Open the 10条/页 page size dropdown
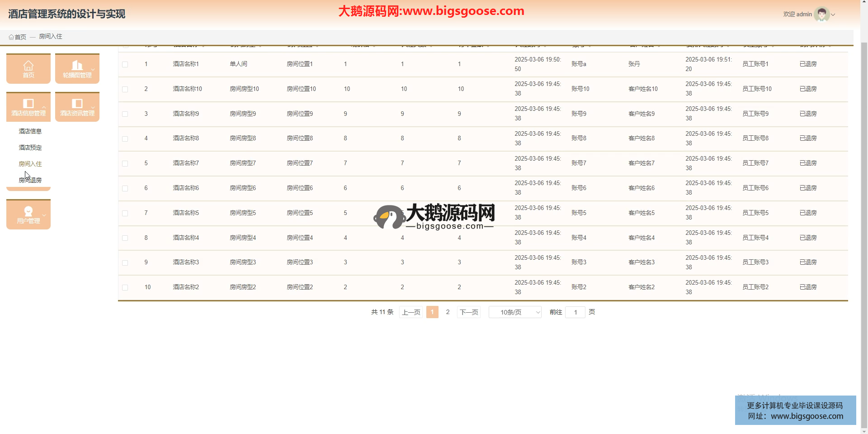868x434 pixels. pyautogui.click(x=515, y=312)
